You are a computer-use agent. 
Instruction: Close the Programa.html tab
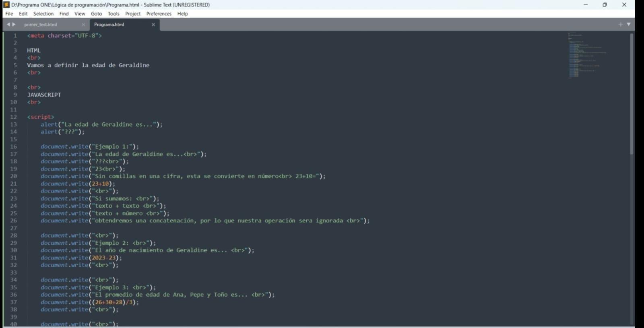[x=153, y=25]
